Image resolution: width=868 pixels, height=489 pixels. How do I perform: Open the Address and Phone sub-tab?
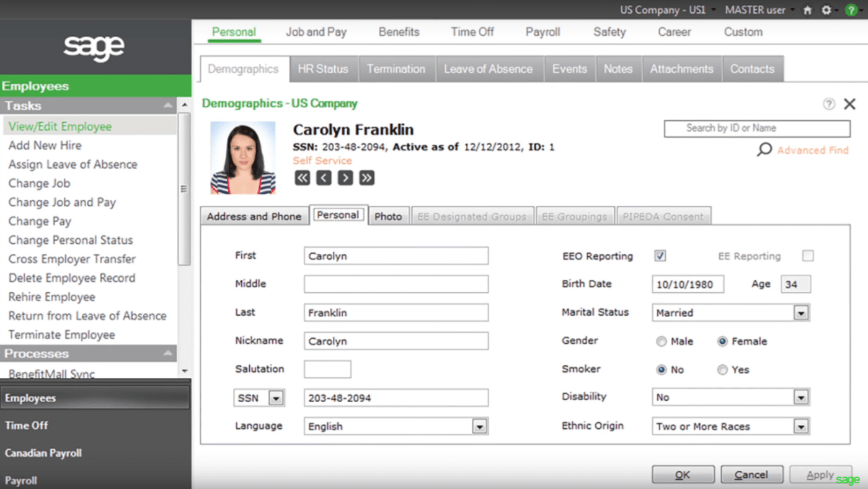254,216
